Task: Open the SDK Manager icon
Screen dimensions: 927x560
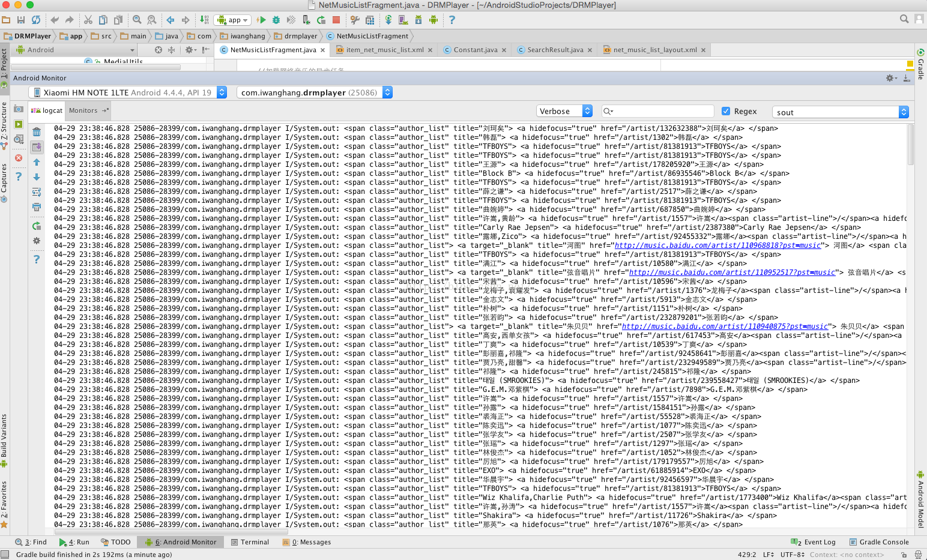Action: [418, 20]
